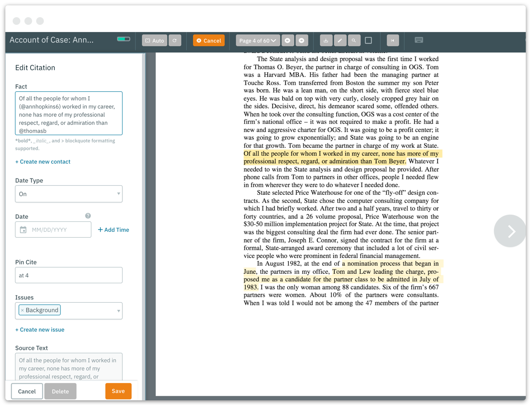Go back using the previous page arrow

(x=287, y=40)
